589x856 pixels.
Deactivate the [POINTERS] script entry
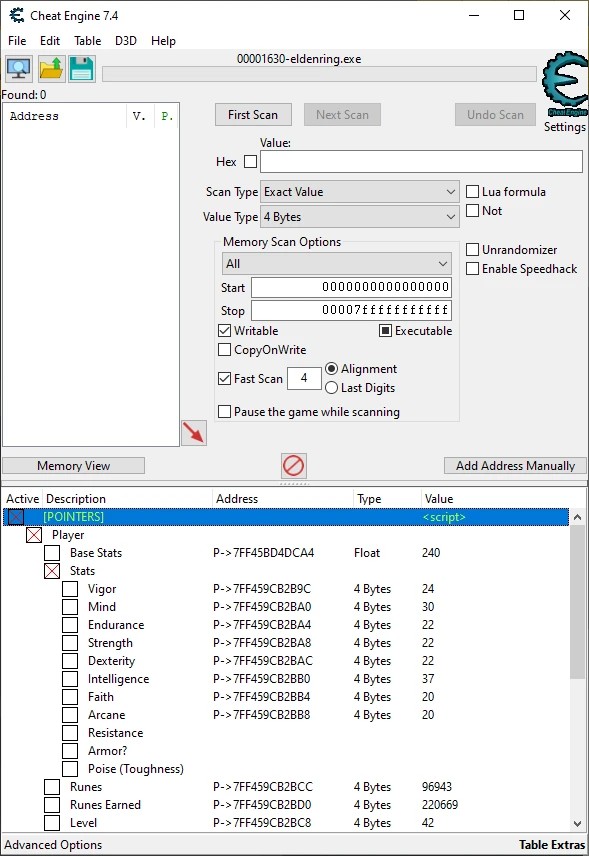(x=16, y=516)
